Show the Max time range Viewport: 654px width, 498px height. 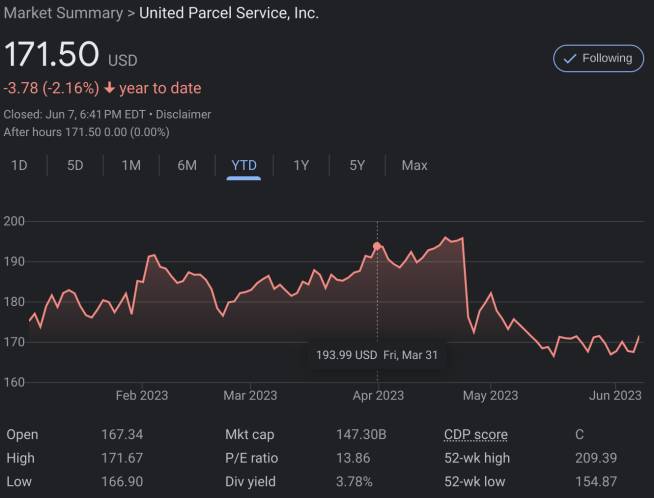click(x=414, y=166)
